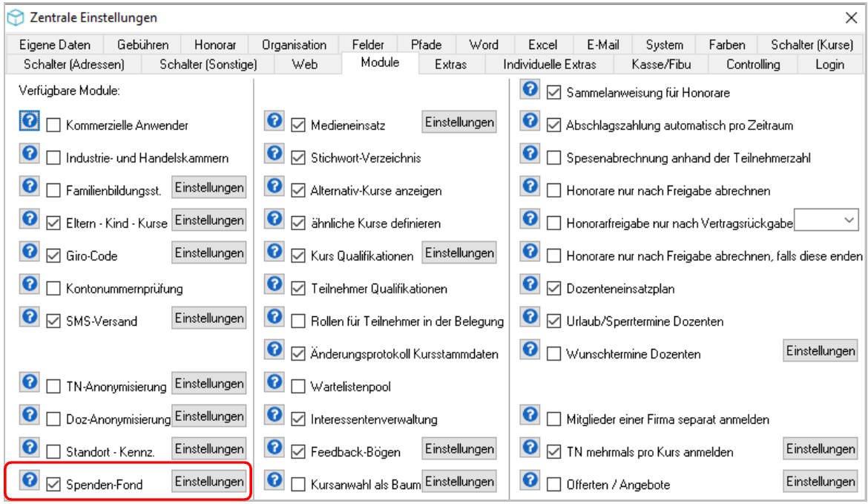Go to Schalter (Adressen) tab
This screenshot has width=868, height=504.
point(73,65)
